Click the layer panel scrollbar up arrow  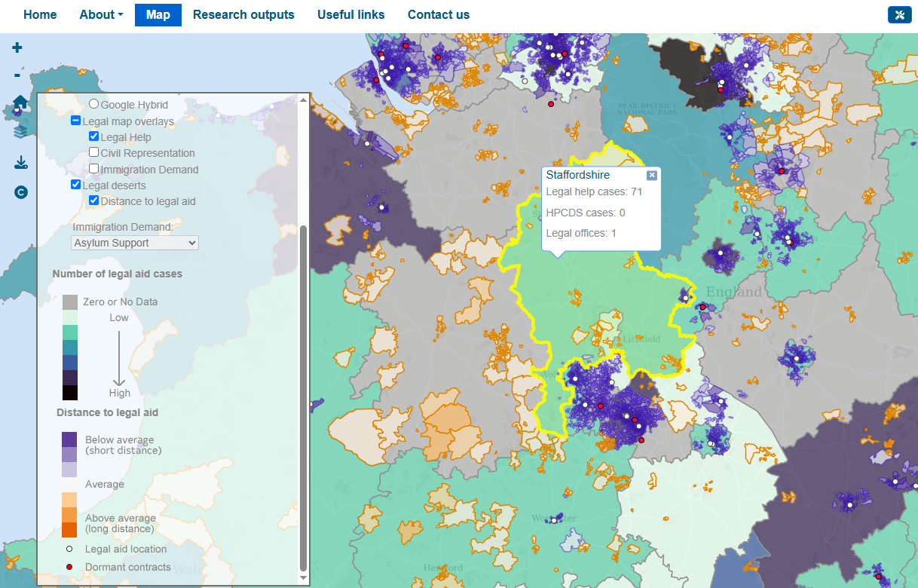(x=304, y=100)
